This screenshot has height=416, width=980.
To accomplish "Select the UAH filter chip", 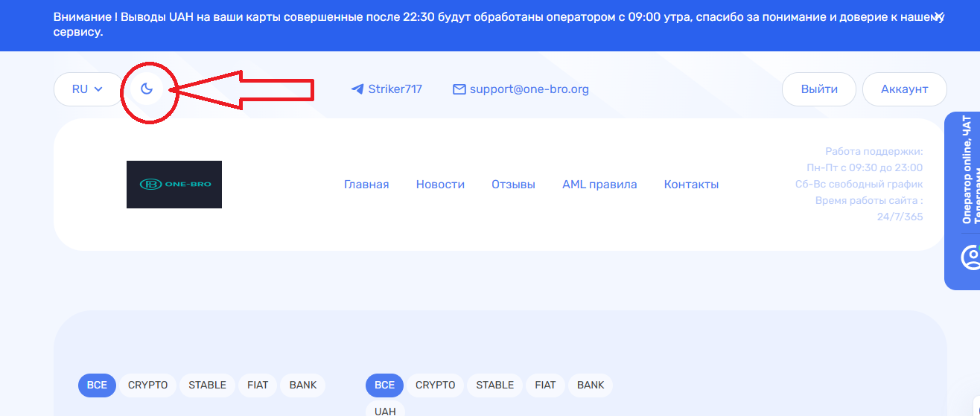I will tap(385, 410).
